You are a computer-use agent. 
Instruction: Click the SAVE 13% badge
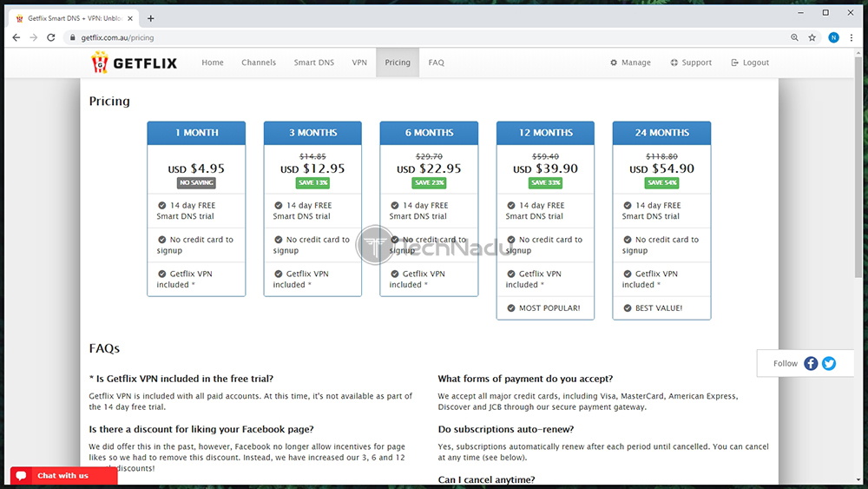[x=312, y=182]
